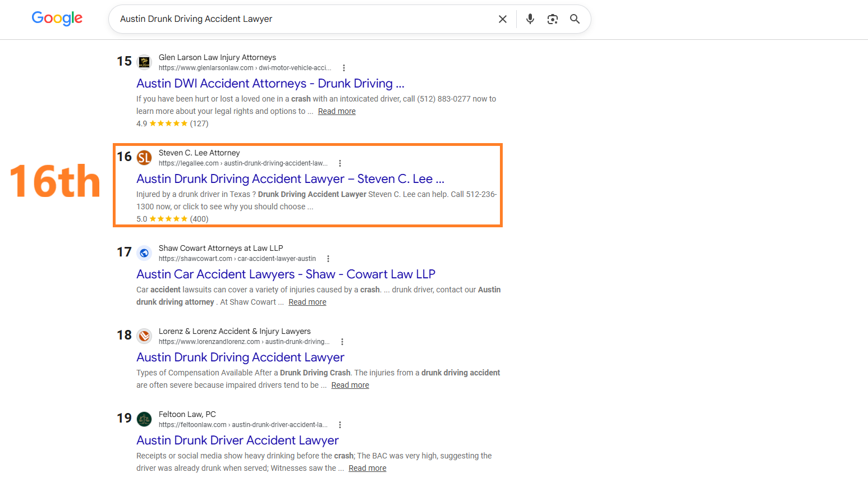Open 'Austin DWI Accident Attorneys - Drunk Driving' result

click(270, 84)
